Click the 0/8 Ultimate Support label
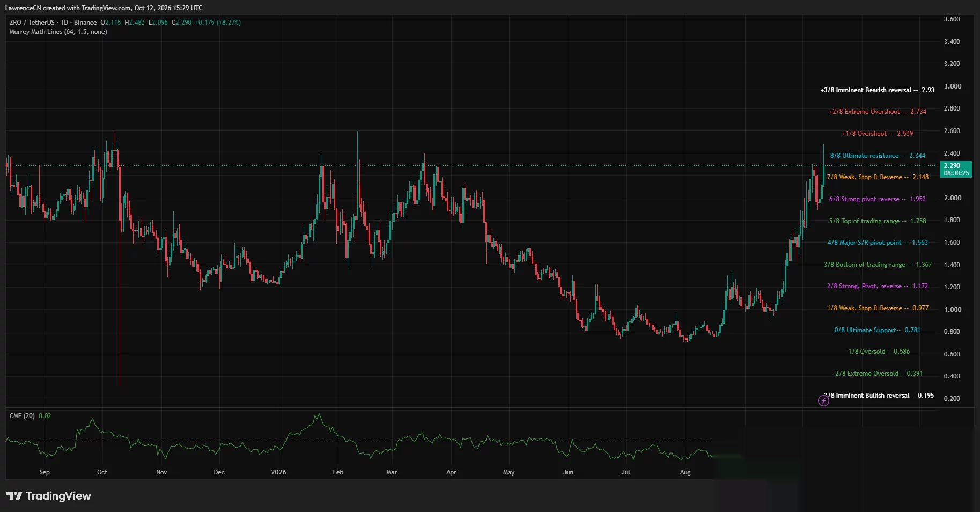 click(878, 330)
